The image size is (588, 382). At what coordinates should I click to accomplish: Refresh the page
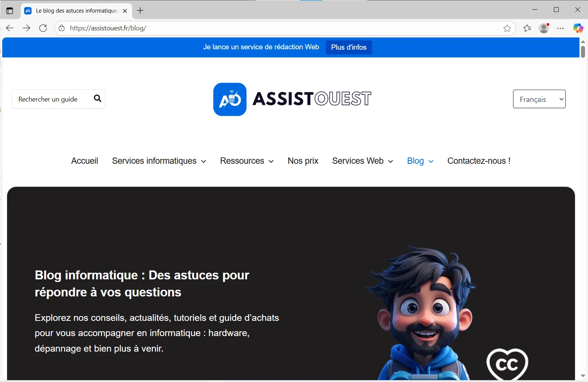tap(43, 28)
